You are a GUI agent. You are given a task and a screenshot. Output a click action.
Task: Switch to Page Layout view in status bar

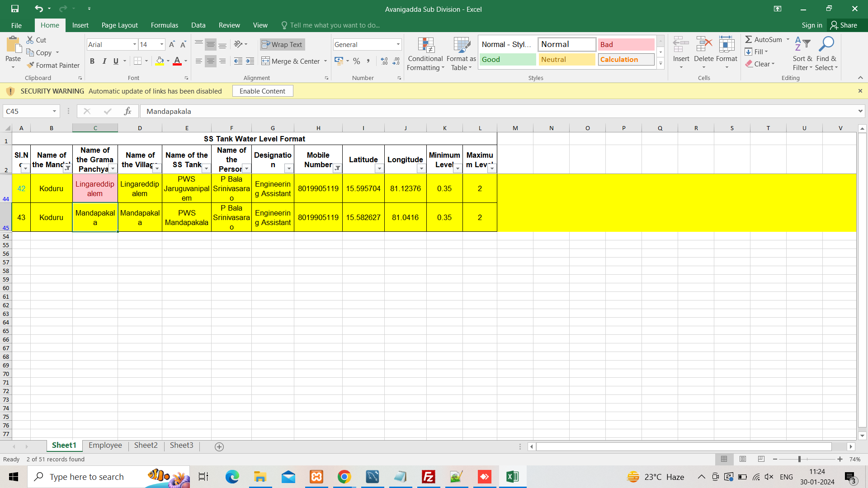click(743, 459)
